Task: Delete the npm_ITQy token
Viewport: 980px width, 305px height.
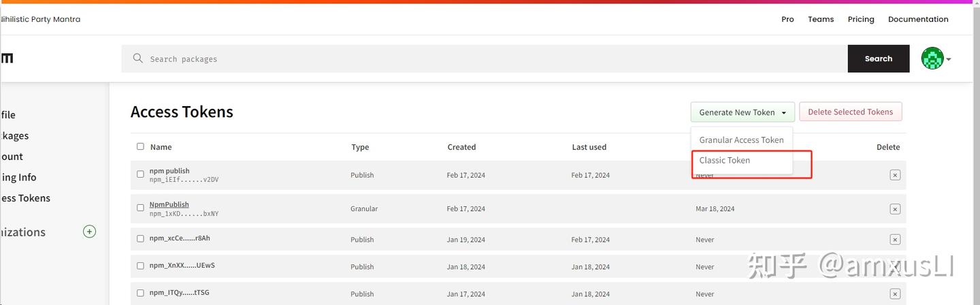Action: click(x=894, y=294)
